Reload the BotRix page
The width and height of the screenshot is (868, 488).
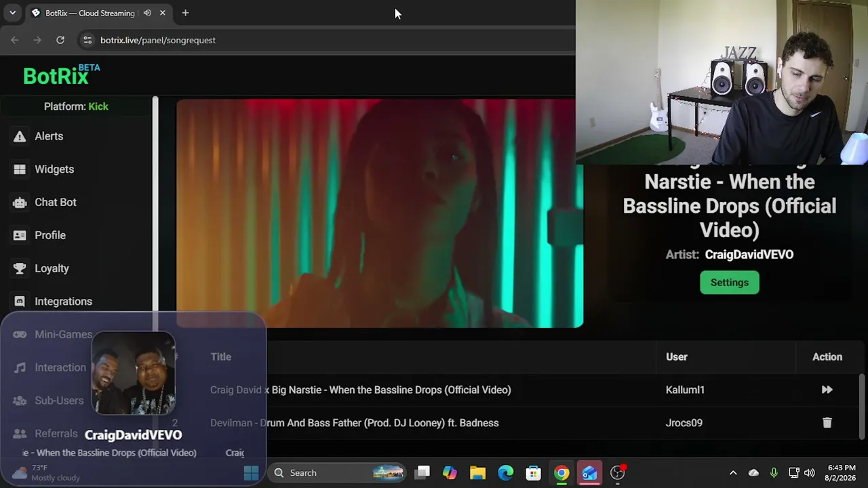[60, 40]
